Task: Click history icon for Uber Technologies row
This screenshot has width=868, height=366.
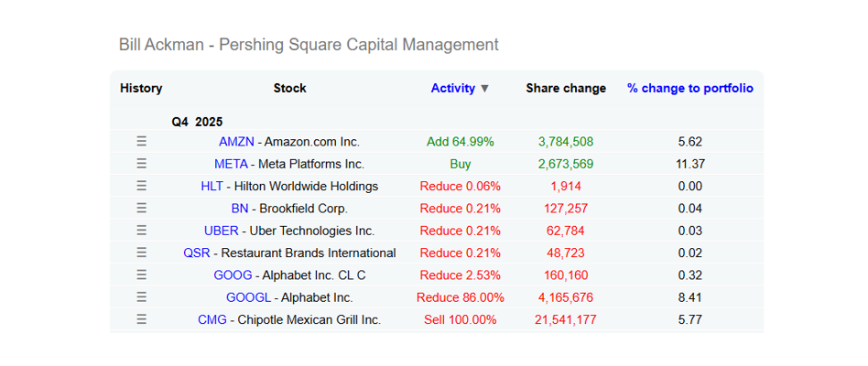Action: tap(142, 231)
